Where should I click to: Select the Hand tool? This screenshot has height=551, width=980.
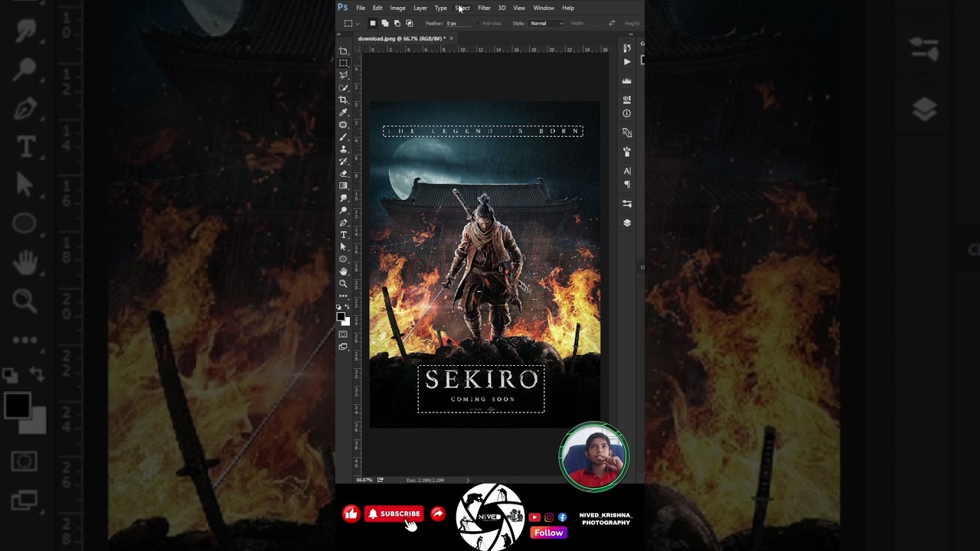point(343,272)
